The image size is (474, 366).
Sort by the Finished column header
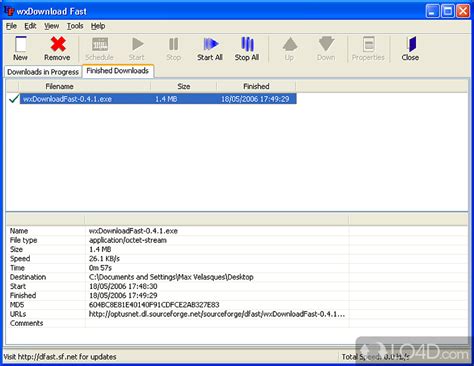click(256, 86)
